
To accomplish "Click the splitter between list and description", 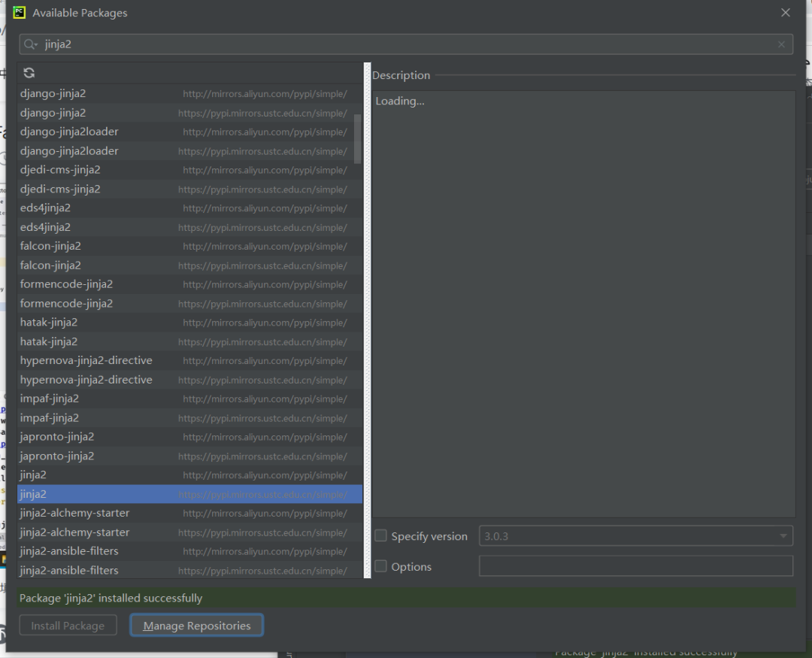I will [x=367, y=320].
